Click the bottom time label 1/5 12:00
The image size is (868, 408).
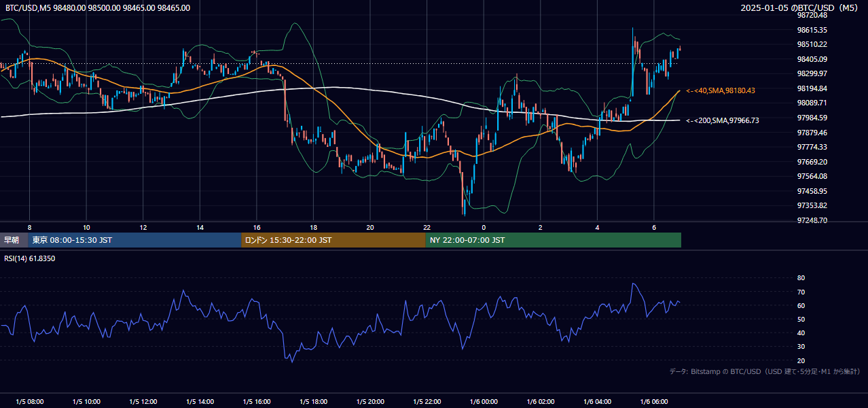(143, 402)
